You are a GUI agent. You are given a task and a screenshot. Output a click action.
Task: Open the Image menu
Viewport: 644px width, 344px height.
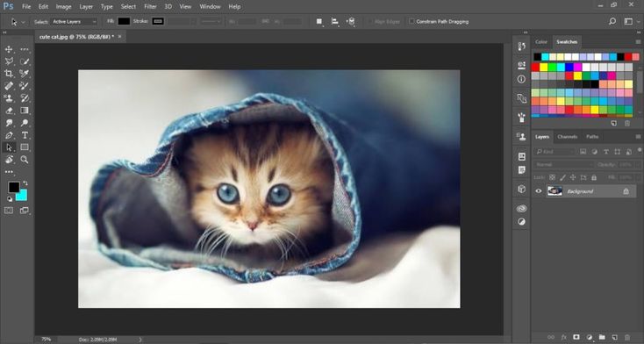(x=64, y=6)
